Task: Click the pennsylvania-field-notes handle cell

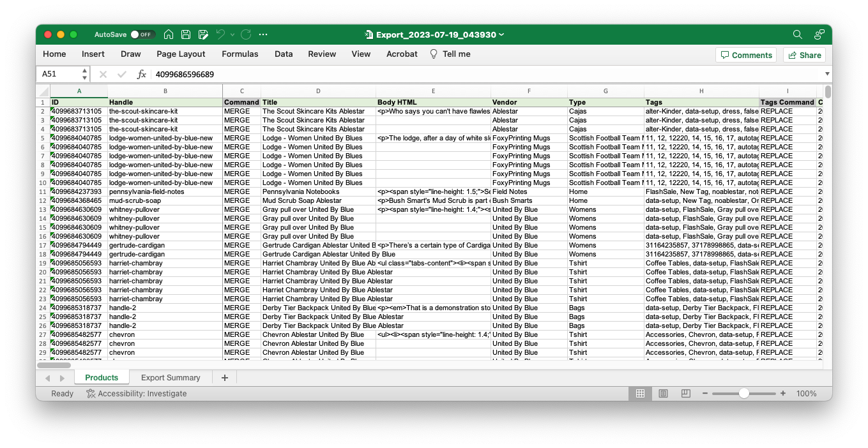Action: pyautogui.click(x=165, y=191)
